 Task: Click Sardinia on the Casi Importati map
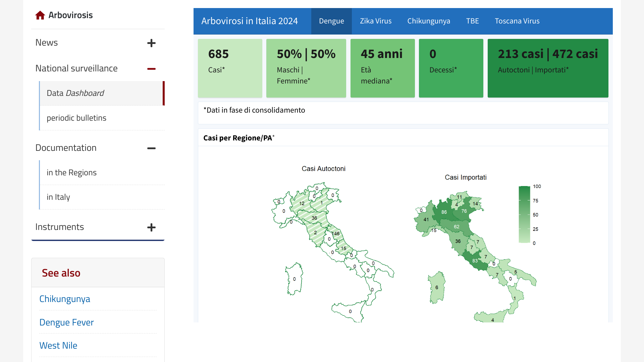pyautogui.click(x=437, y=288)
